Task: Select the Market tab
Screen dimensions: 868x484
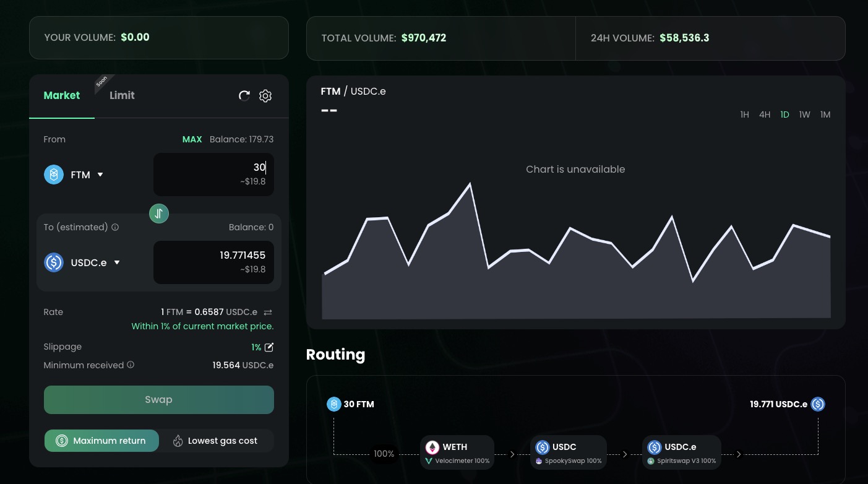Action: click(62, 95)
